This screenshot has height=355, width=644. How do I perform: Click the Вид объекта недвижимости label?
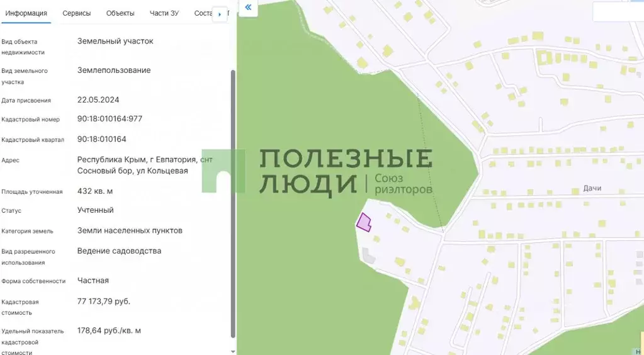[23, 47]
